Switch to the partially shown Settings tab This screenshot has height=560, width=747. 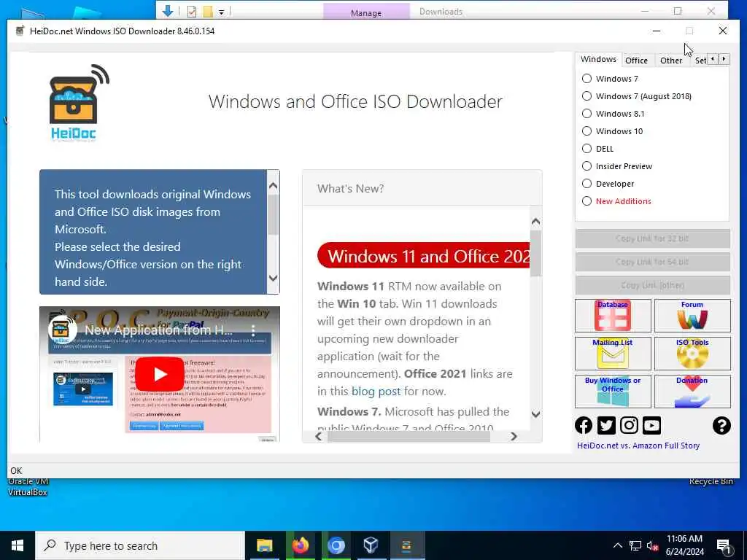700,61
